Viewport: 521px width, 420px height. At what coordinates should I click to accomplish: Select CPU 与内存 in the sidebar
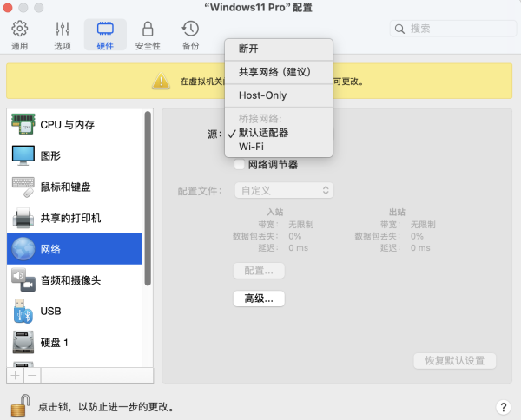[x=68, y=124]
